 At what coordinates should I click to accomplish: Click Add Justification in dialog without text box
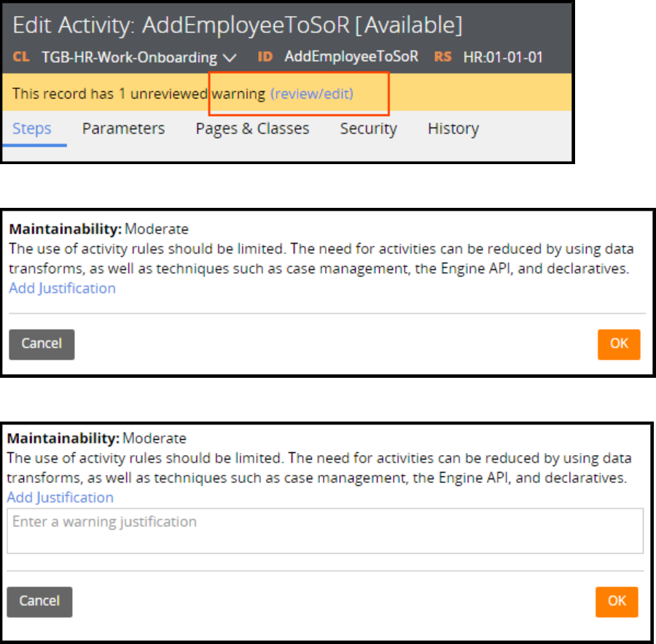[x=62, y=288]
